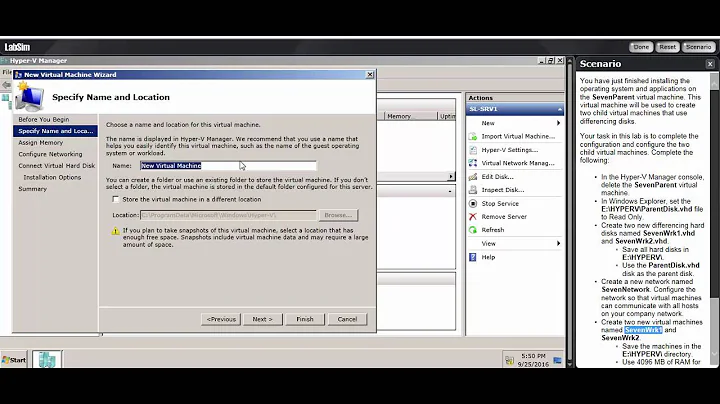Click the Import Virtual Machine icon

[472, 136]
